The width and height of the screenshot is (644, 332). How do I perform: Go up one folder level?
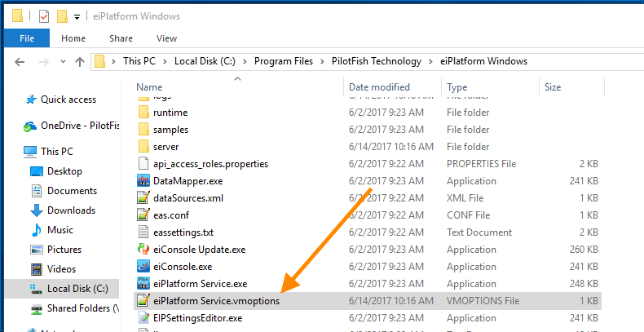(80, 62)
